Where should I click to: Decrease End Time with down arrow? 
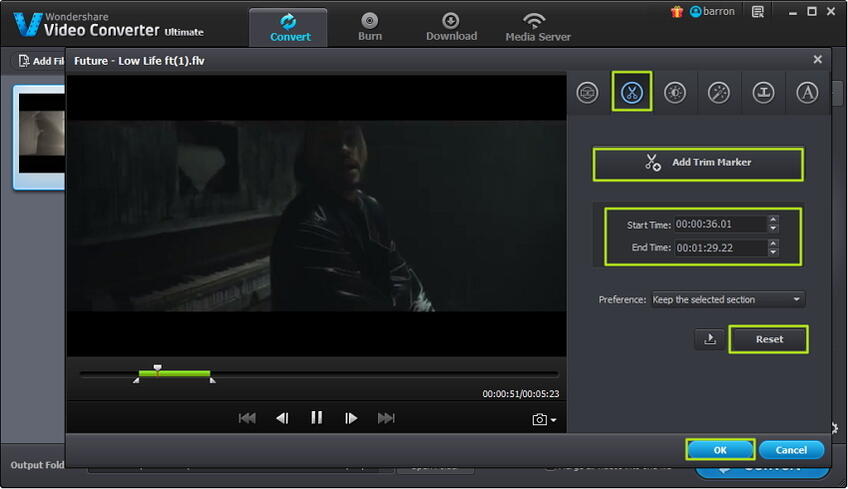pyautogui.click(x=773, y=252)
